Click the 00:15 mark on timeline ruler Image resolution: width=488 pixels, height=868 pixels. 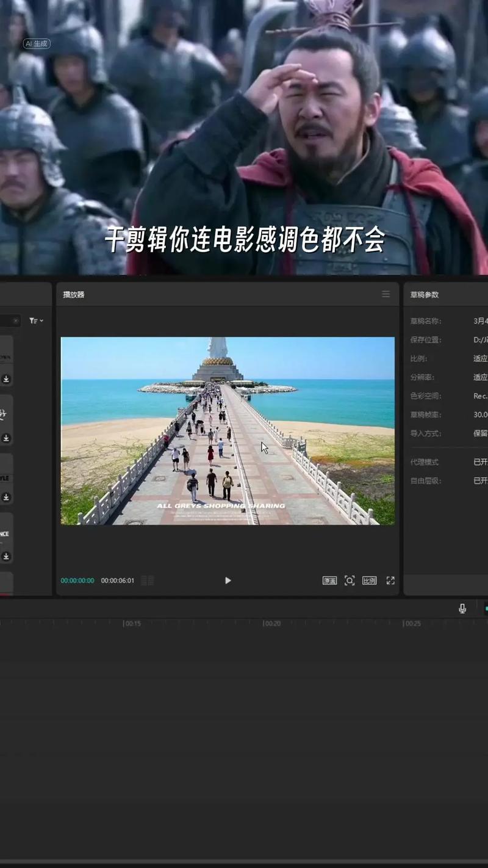pyautogui.click(x=132, y=623)
